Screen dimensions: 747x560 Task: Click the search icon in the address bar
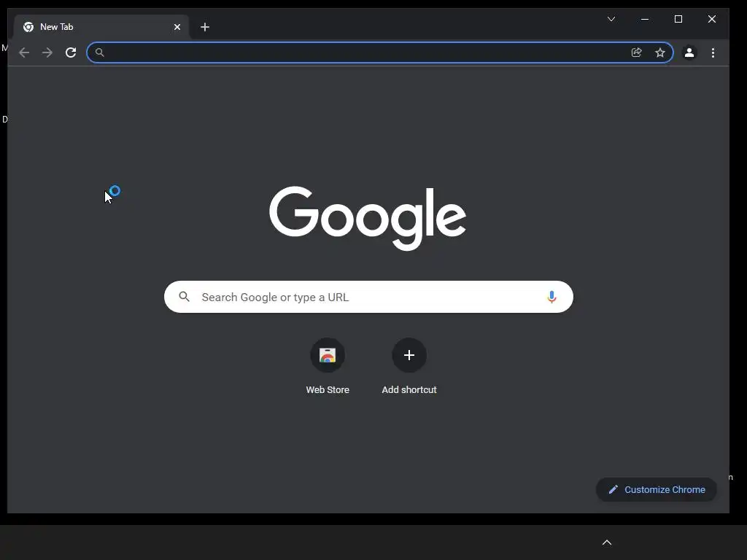[x=99, y=52]
